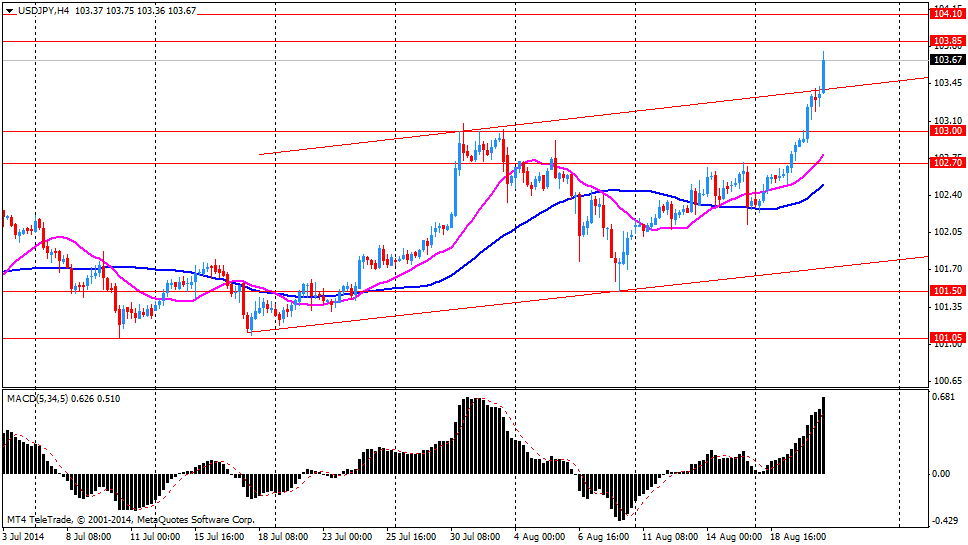Click the 0.681 MACD scale value
The width and height of the screenshot is (968, 545).
click(x=944, y=397)
